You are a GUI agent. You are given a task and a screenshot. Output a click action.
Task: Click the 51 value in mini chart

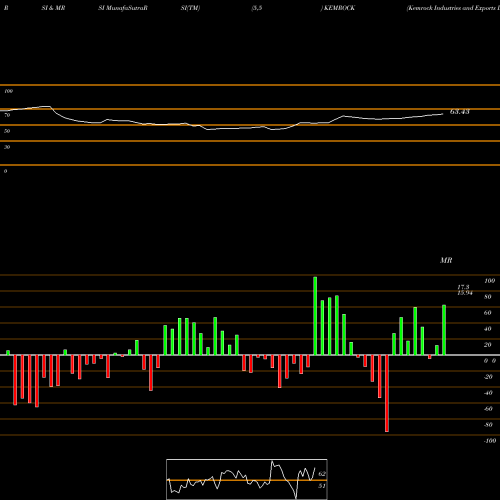coord(322,486)
